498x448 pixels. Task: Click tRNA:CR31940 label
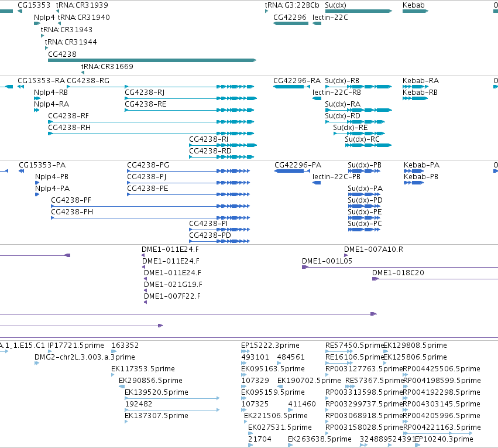(x=84, y=18)
